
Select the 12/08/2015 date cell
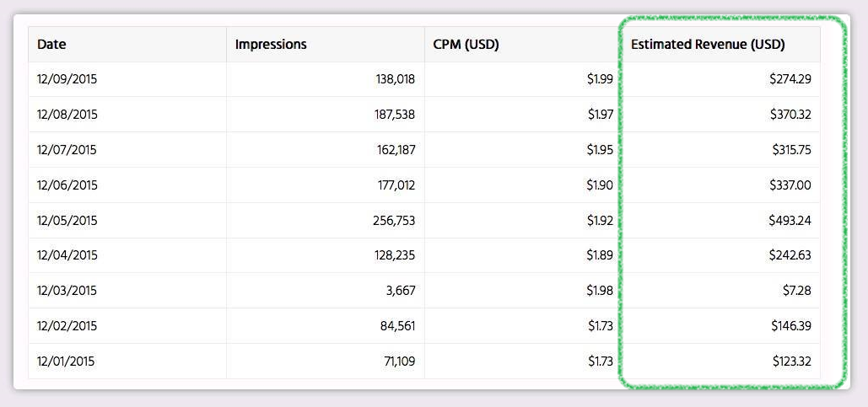click(x=67, y=115)
